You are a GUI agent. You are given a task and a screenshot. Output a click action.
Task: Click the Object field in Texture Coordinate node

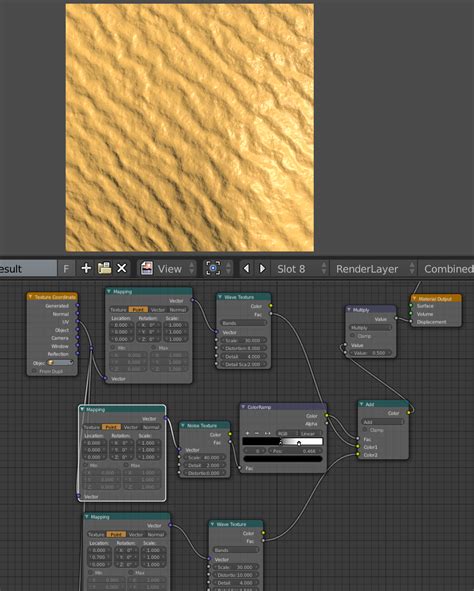pyautogui.click(x=60, y=363)
